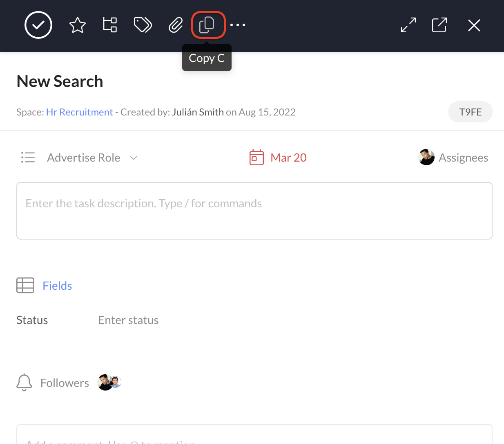
Task: Click the red calendar icon
Action: click(x=256, y=158)
